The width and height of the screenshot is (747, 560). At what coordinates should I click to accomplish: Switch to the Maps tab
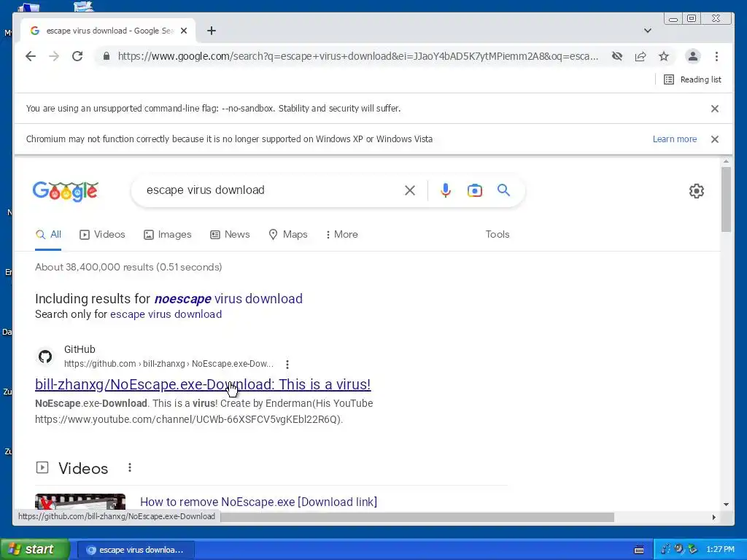click(x=287, y=234)
